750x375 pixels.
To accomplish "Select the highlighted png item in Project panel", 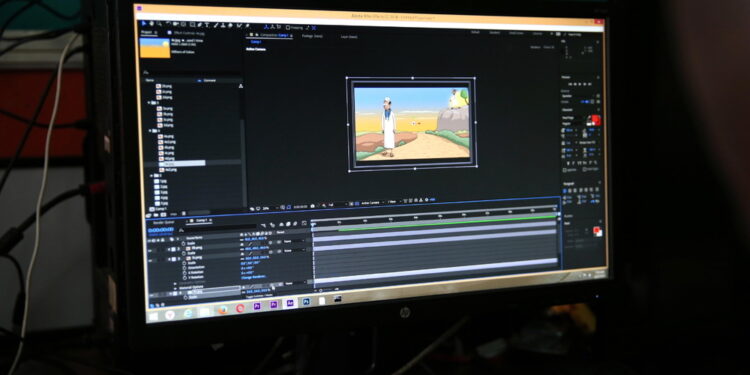I will (x=182, y=164).
